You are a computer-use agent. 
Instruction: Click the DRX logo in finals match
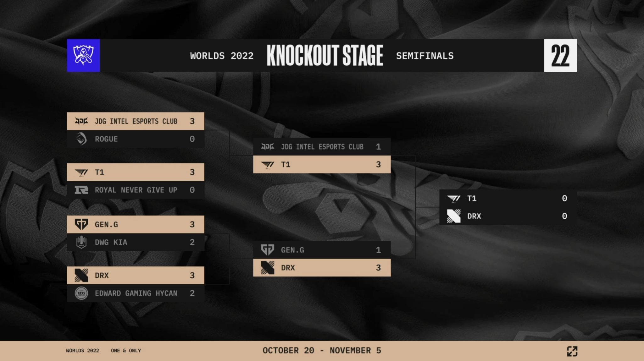(453, 216)
